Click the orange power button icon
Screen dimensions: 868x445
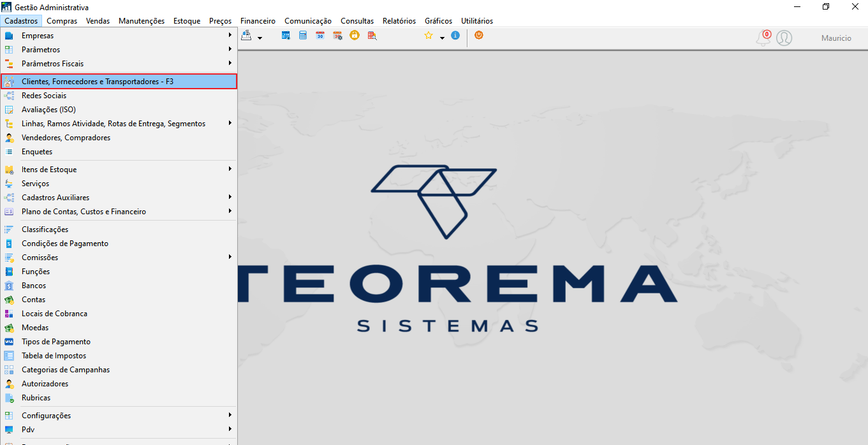[x=478, y=36]
